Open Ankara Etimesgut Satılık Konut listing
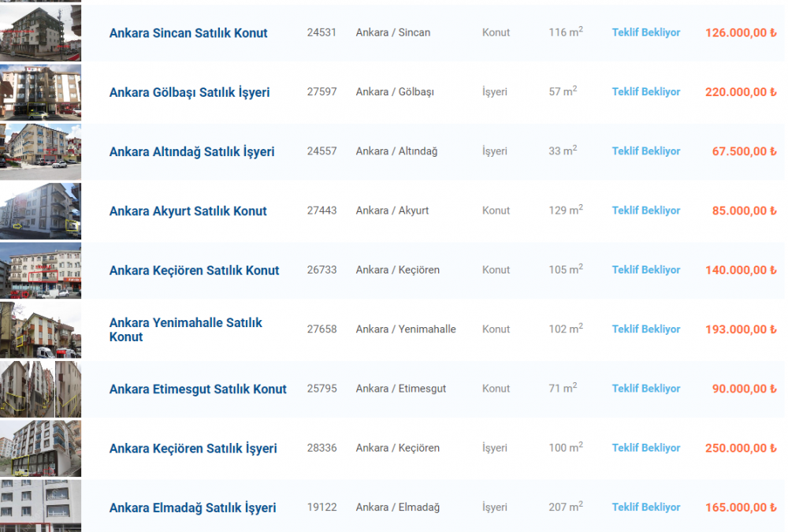Viewport: 788px width, 532px height. tap(198, 389)
